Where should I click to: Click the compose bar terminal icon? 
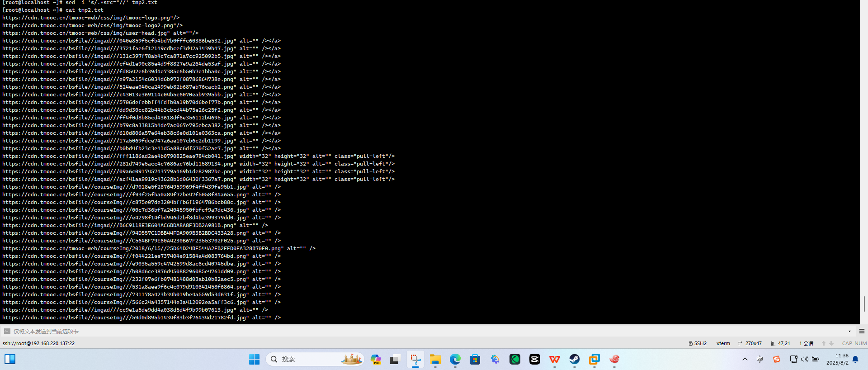point(7,331)
